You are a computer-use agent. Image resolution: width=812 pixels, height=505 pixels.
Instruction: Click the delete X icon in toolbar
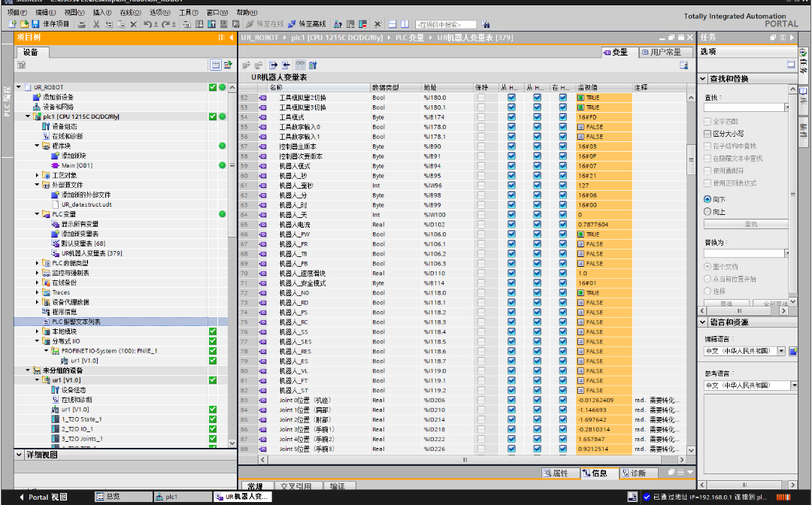tap(133, 24)
